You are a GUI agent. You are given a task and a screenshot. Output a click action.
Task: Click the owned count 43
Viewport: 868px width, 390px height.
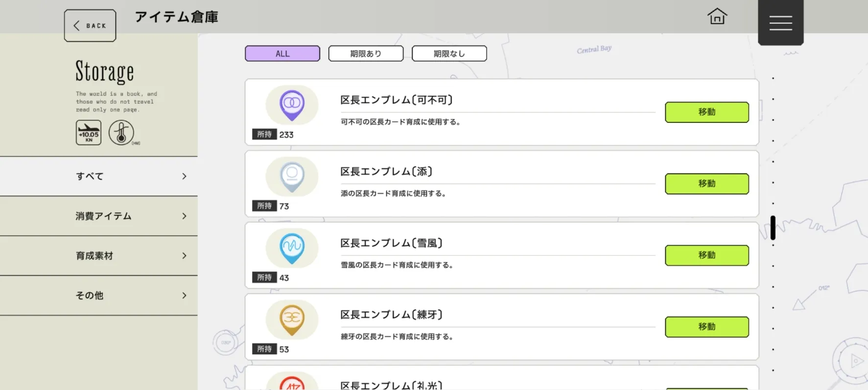pos(284,277)
